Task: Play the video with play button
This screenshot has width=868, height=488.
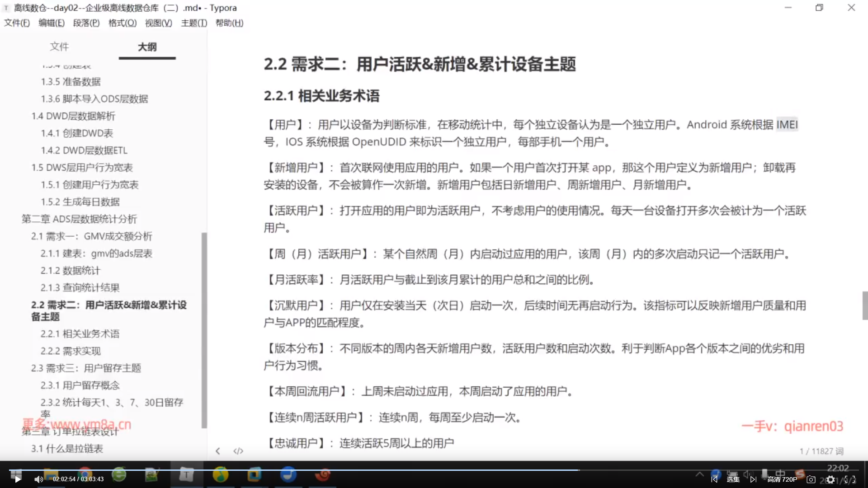Action: tap(17, 479)
